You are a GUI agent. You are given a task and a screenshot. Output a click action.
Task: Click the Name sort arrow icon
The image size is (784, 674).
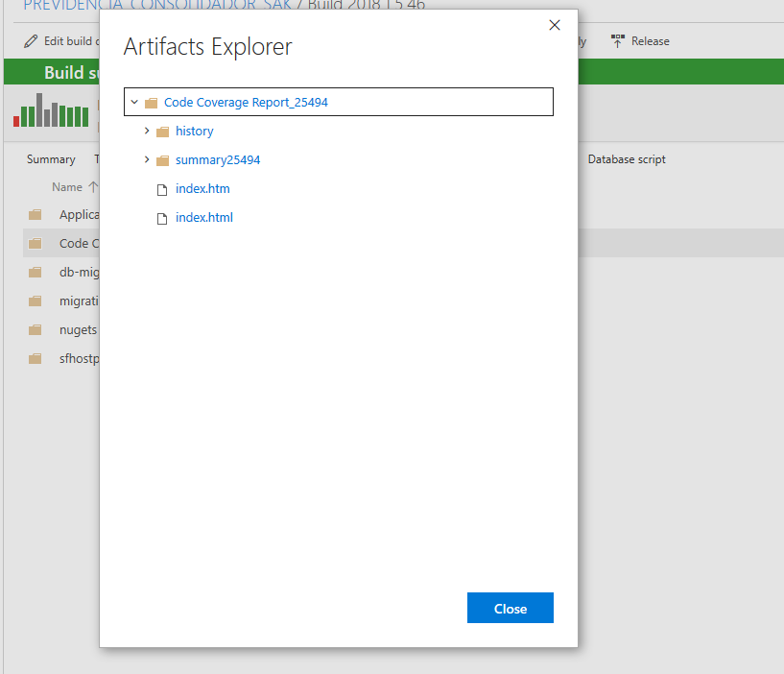(93, 187)
